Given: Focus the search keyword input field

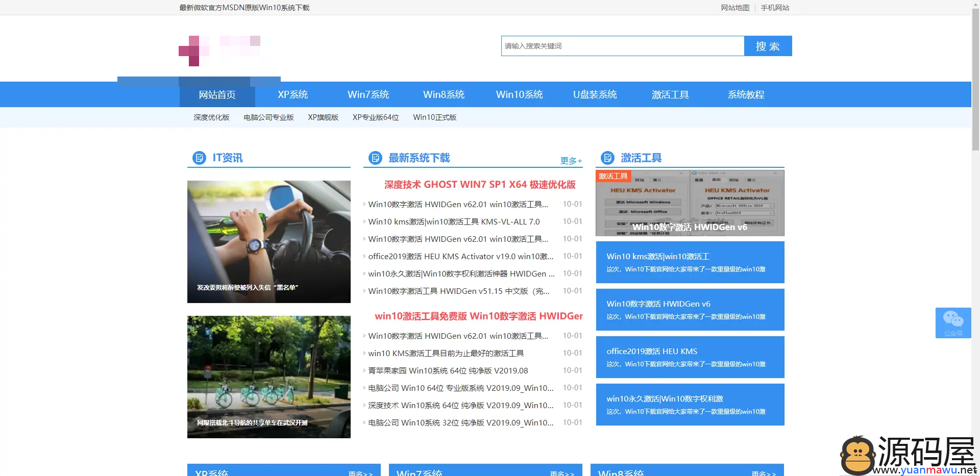Looking at the screenshot, I should coord(623,46).
